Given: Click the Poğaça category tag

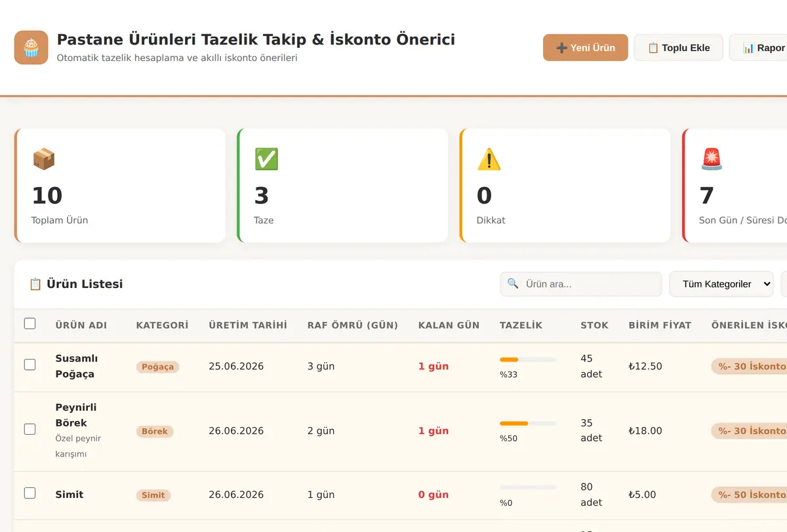Looking at the screenshot, I should (x=157, y=367).
